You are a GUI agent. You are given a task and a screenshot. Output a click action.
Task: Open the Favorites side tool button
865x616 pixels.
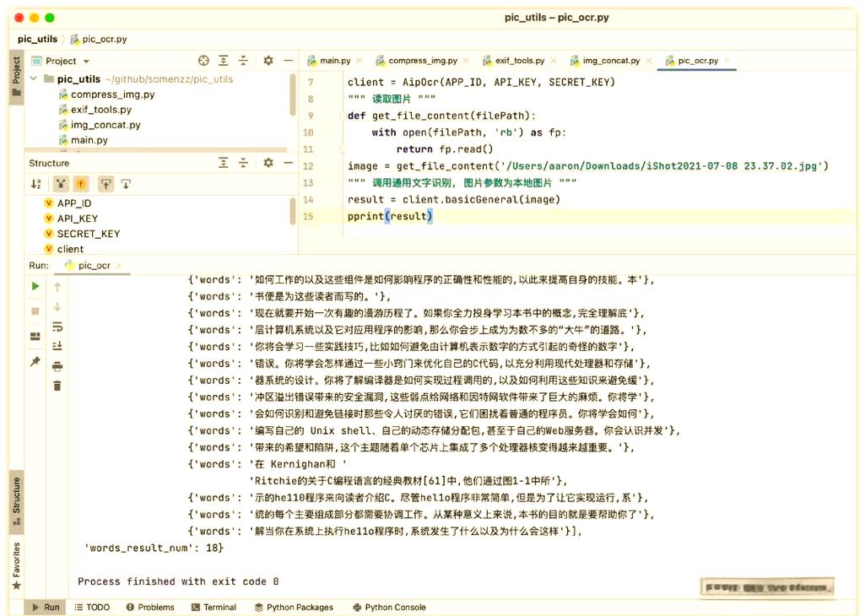point(17,566)
